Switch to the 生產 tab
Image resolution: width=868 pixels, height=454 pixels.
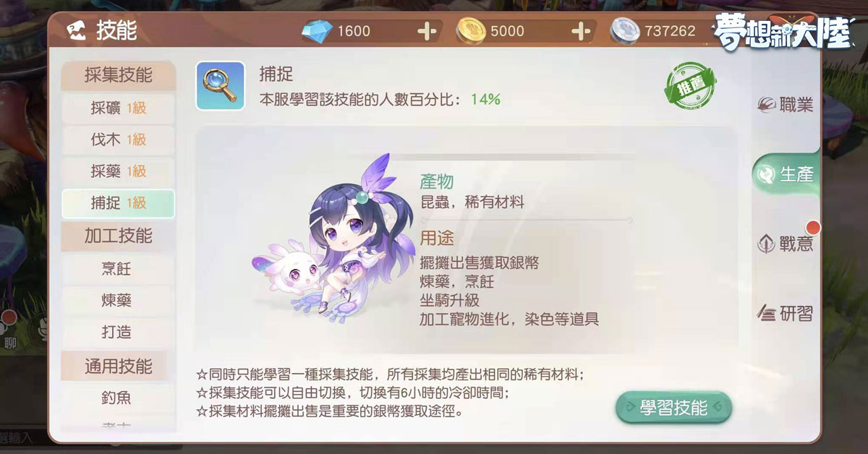point(786,174)
